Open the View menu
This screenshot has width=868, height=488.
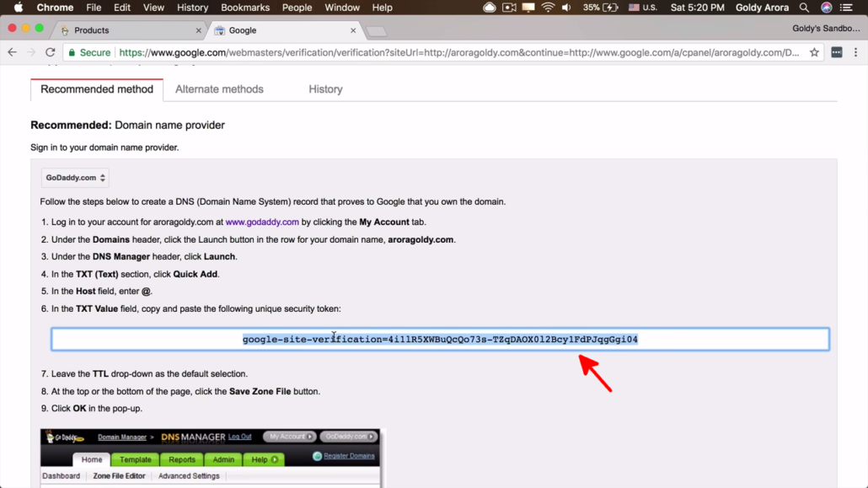[153, 8]
